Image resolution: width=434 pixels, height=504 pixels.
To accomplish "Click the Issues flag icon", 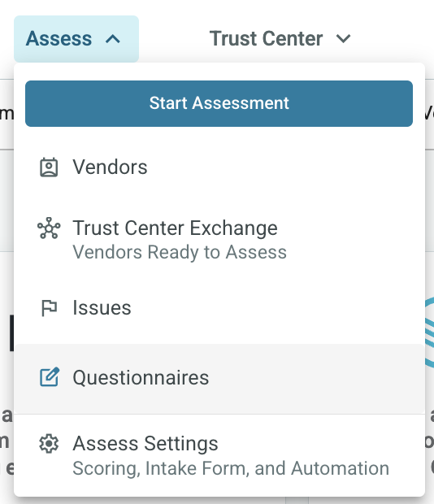I will point(49,308).
